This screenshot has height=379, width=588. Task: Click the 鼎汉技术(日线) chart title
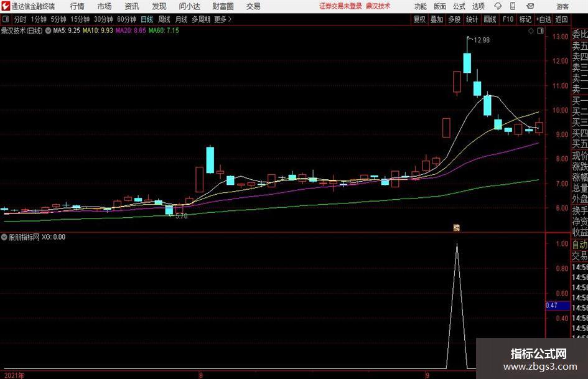click(22, 30)
